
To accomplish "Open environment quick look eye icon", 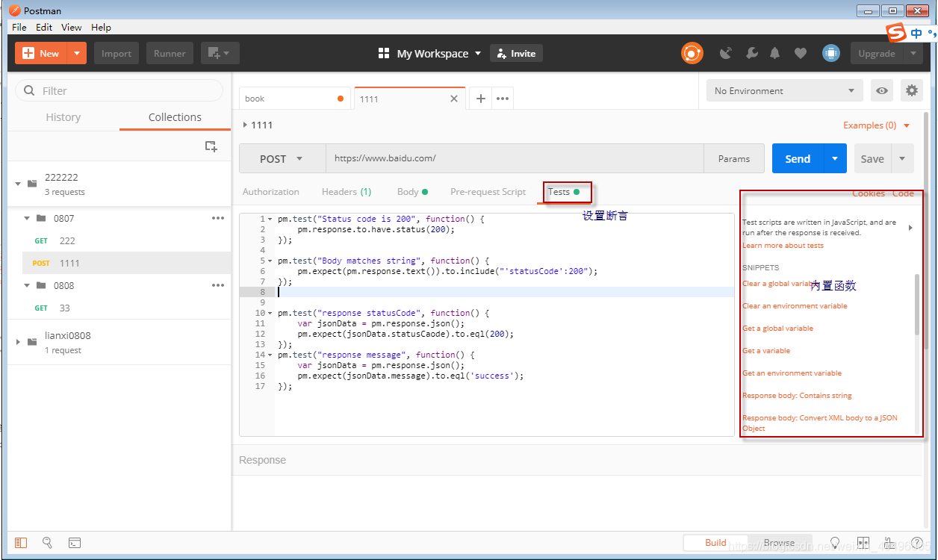I will (x=882, y=90).
